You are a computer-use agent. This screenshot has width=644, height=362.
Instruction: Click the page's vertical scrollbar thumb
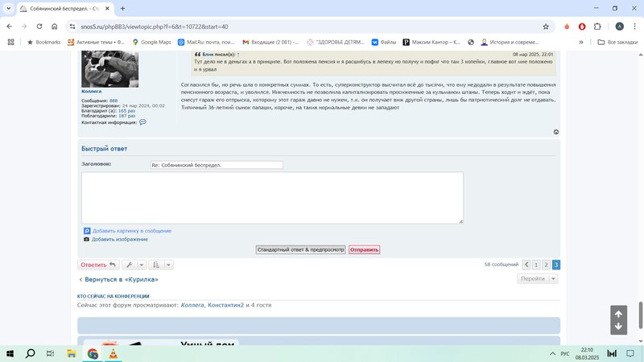[641, 310]
